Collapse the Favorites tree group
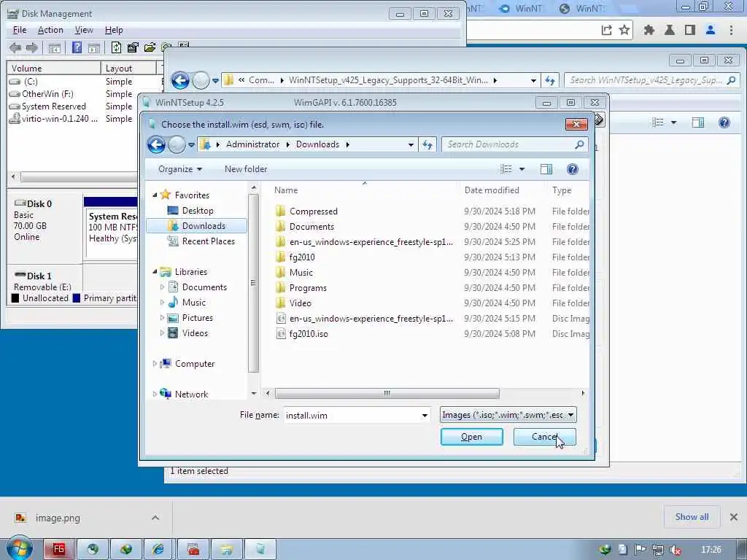Viewport: 747px width, 560px height. point(155,195)
